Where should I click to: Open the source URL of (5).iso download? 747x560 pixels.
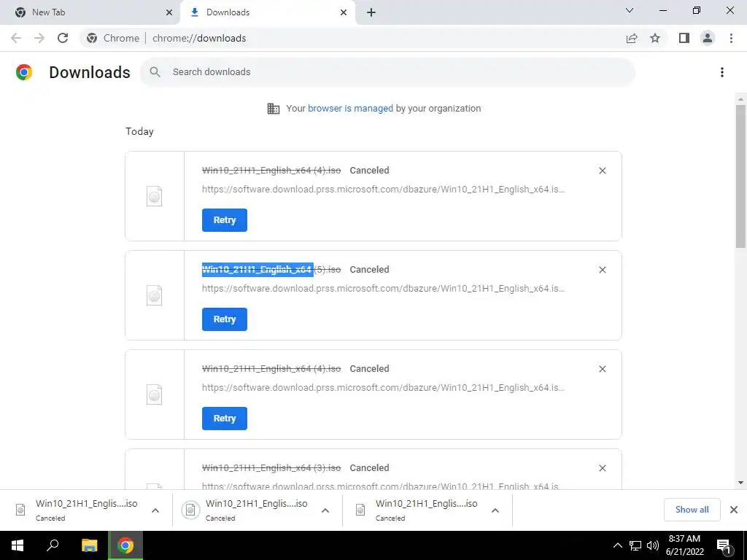384,289
